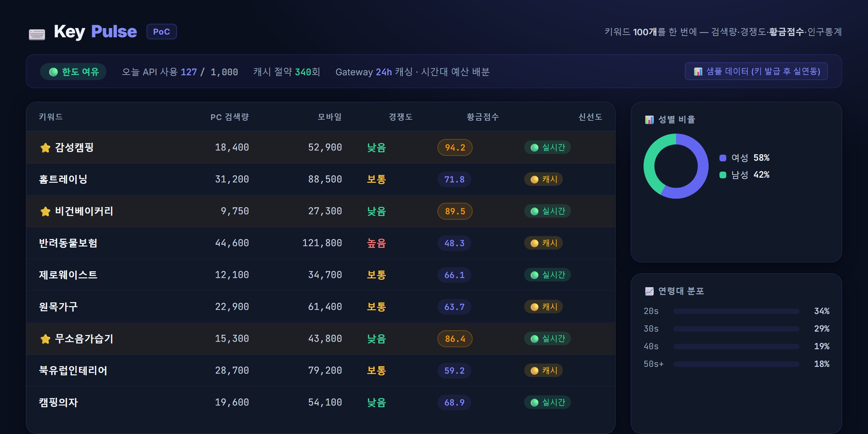Select the 원목가구 keyword
The height and width of the screenshot is (434, 868).
pos(58,307)
